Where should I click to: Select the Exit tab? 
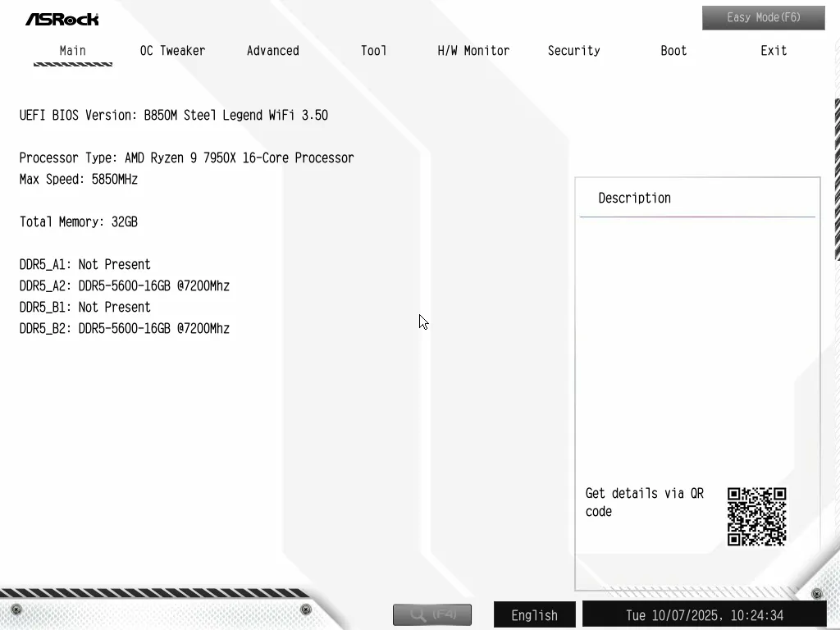click(x=773, y=51)
